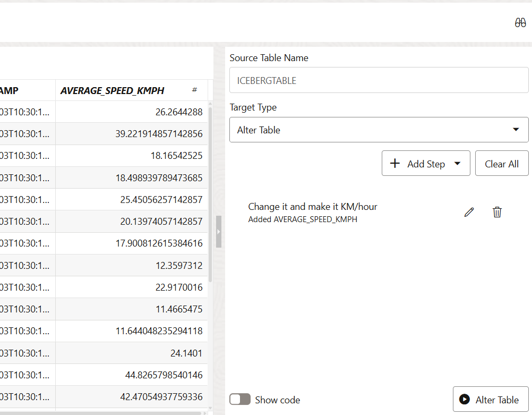
Task: Select the AVERAGE_SPEED_KMPH column header
Action: tap(113, 90)
